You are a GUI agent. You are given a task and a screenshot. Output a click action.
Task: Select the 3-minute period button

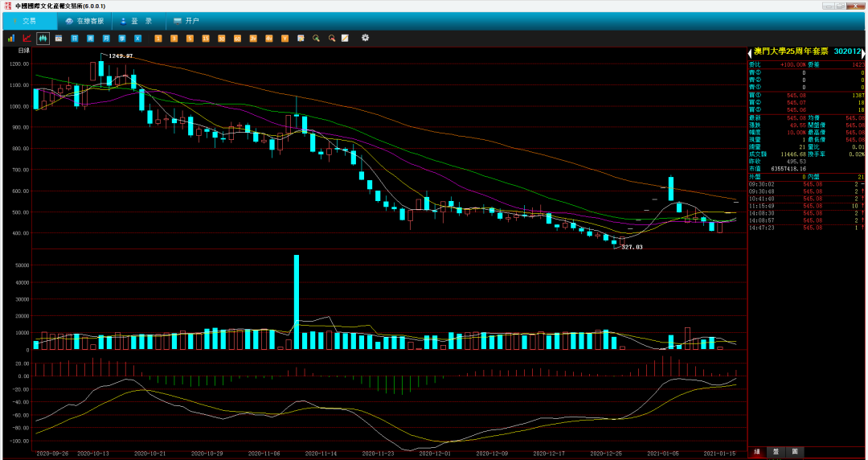174,39
